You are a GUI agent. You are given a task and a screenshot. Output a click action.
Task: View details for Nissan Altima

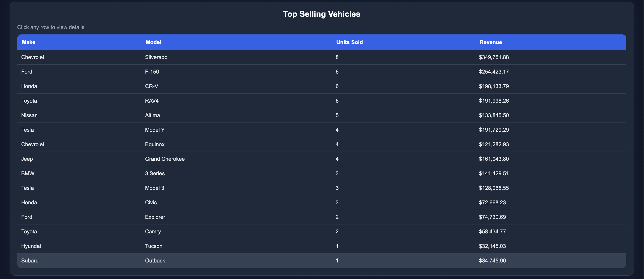[322, 115]
